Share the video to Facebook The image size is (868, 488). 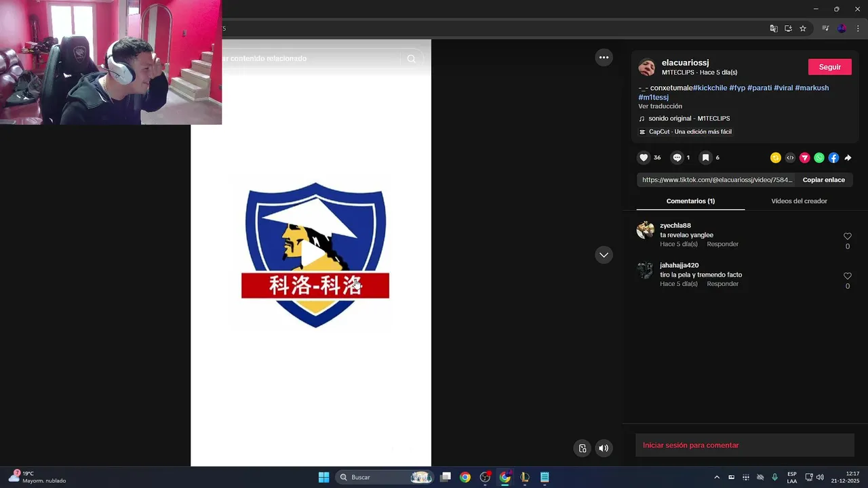(x=833, y=158)
